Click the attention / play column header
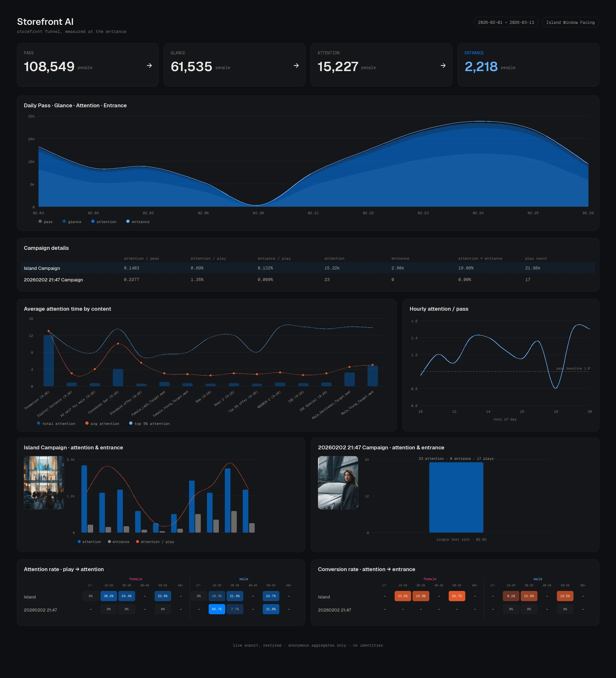 pos(208,258)
